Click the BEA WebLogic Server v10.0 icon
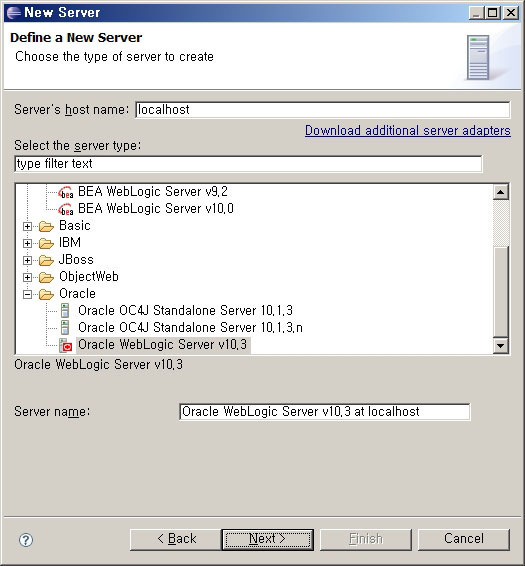The image size is (525, 566). 66,209
